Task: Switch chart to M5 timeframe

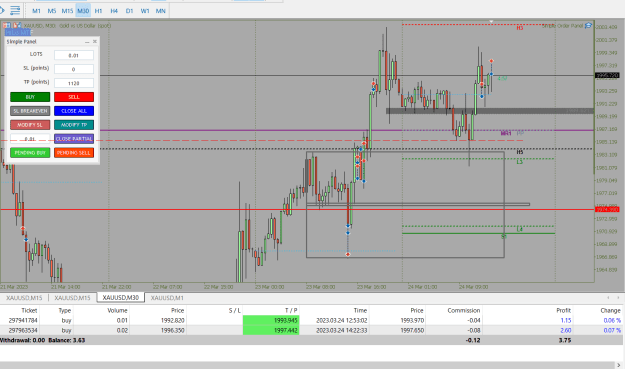Action: click(52, 11)
